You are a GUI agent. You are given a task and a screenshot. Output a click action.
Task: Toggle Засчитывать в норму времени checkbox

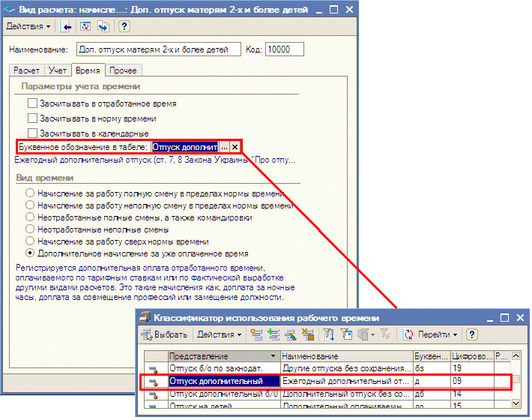pyautogui.click(x=32, y=118)
